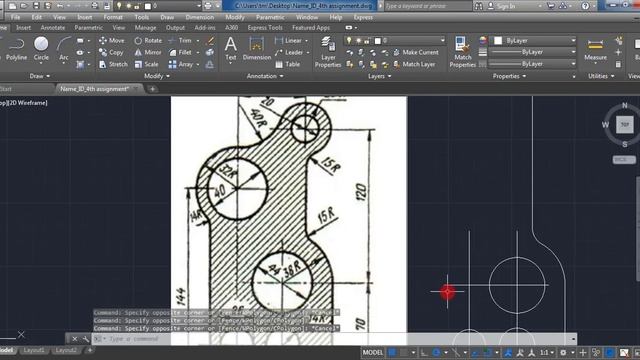Open the linetype ByLayer dropdown

coord(573,64)
